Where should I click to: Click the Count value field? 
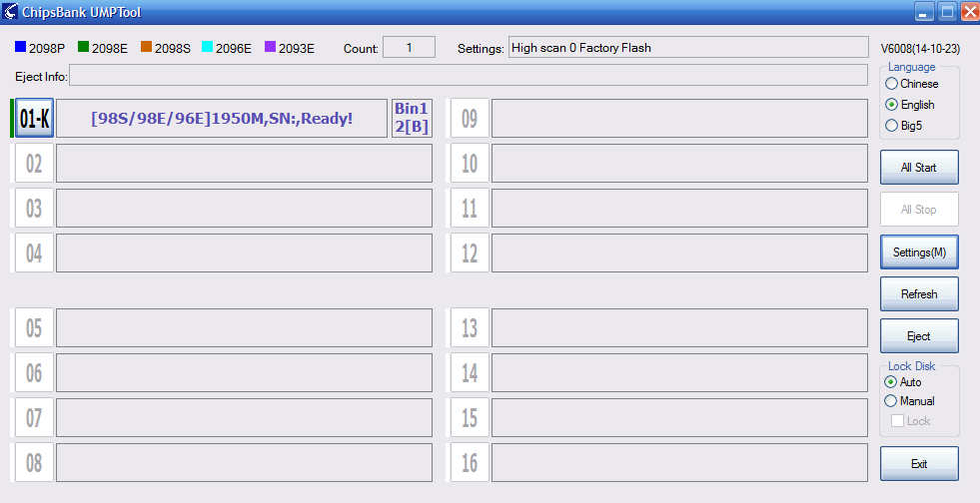click(409, 48)
